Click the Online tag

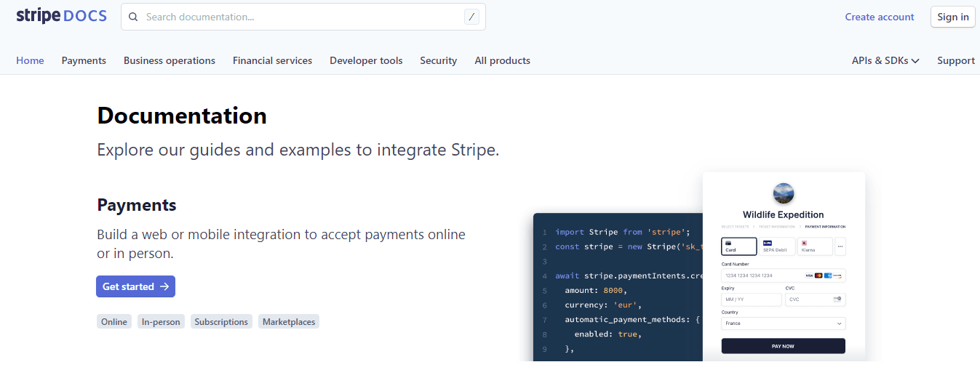tap(114, 321)
